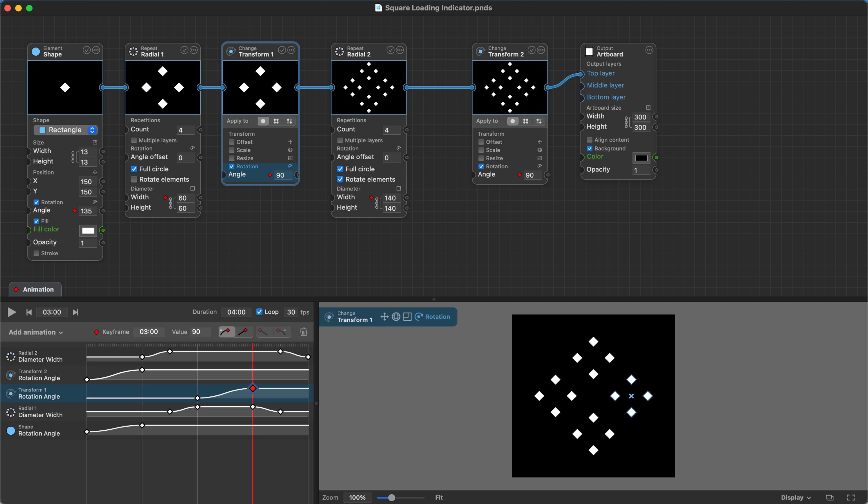
Task: Click the Play animation button
Action: pos(12,312)
